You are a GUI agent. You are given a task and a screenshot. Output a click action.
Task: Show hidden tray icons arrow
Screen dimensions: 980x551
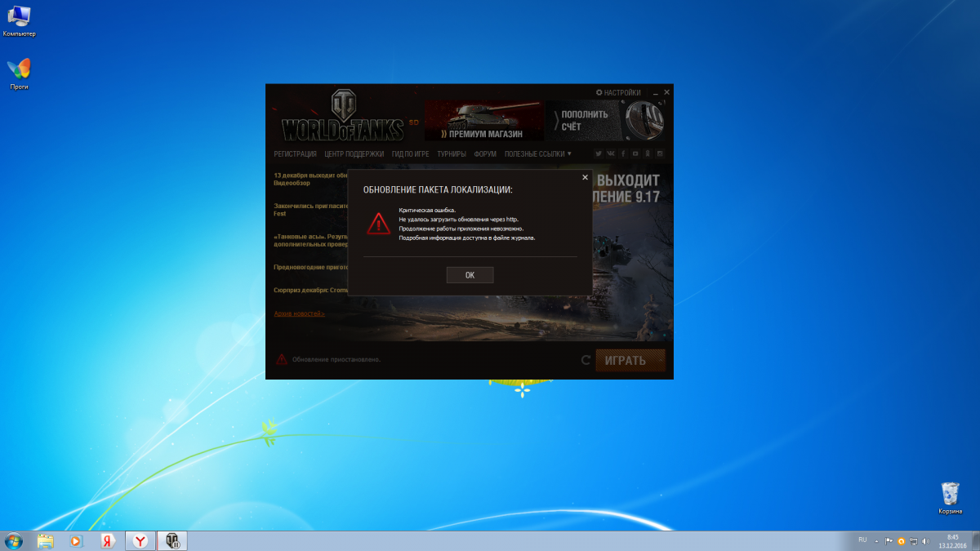[x=877, y=540]
